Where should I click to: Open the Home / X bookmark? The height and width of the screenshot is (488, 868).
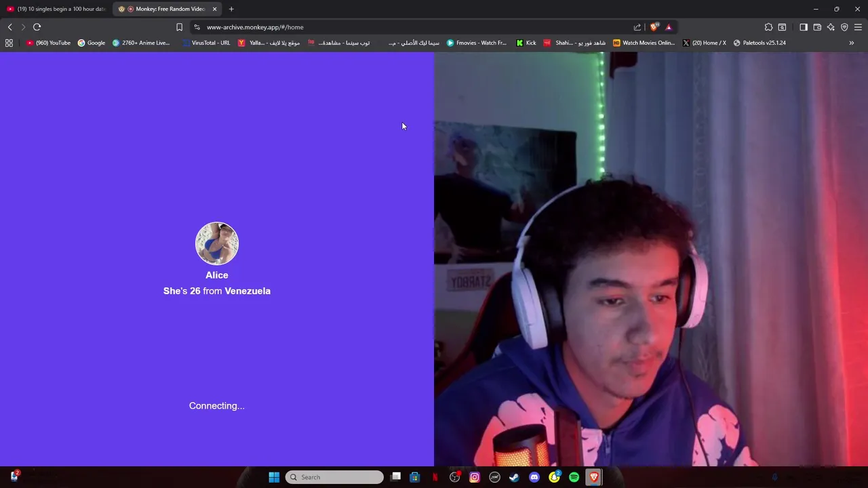point(704,43)
